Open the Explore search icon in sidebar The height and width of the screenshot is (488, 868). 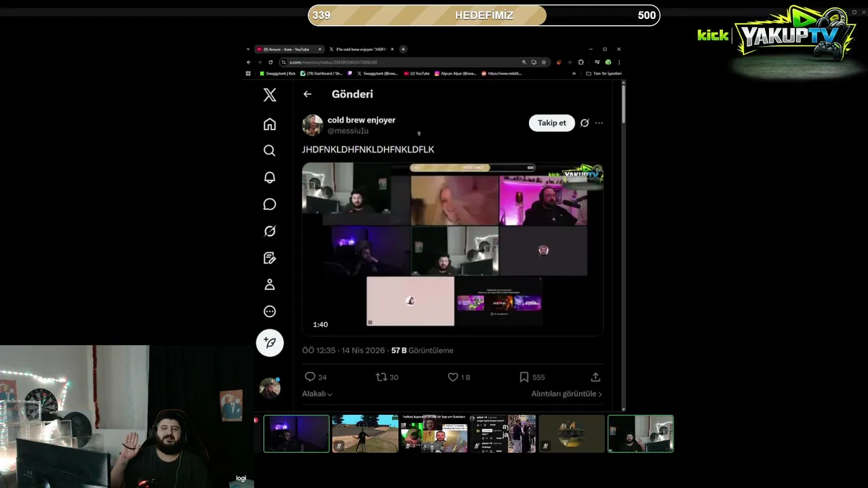point(270,150)
